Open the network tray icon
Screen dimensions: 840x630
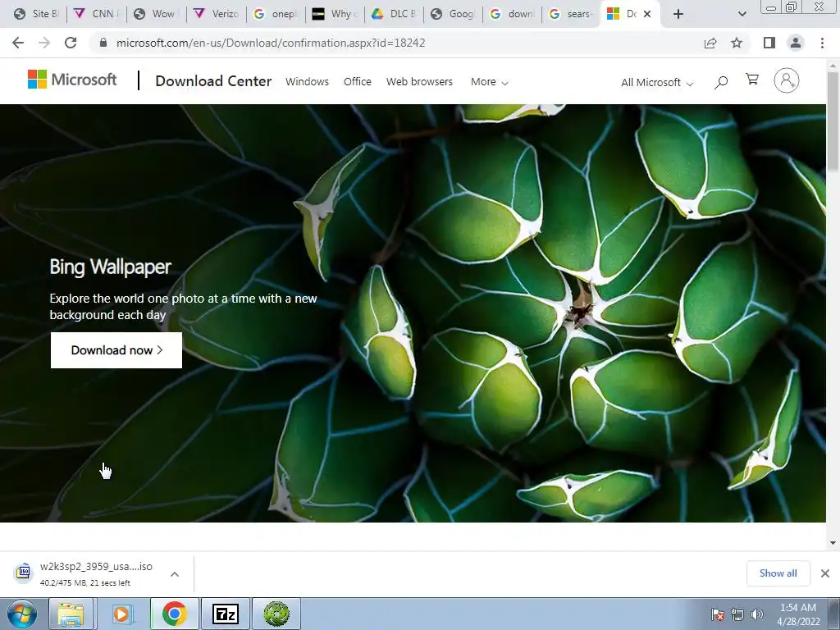[737, 614]
